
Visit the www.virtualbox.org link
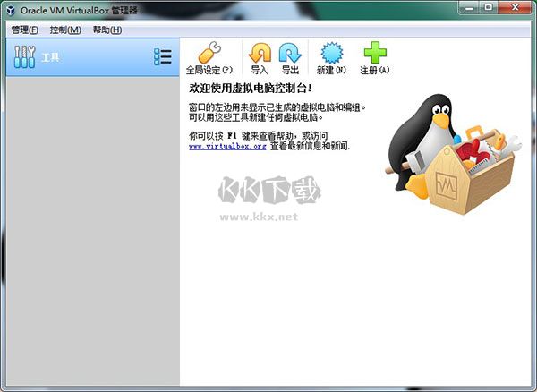tap(227, 146)
